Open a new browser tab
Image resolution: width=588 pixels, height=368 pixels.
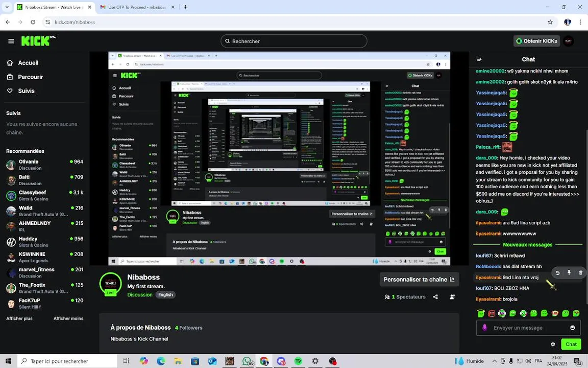point(185,7)
